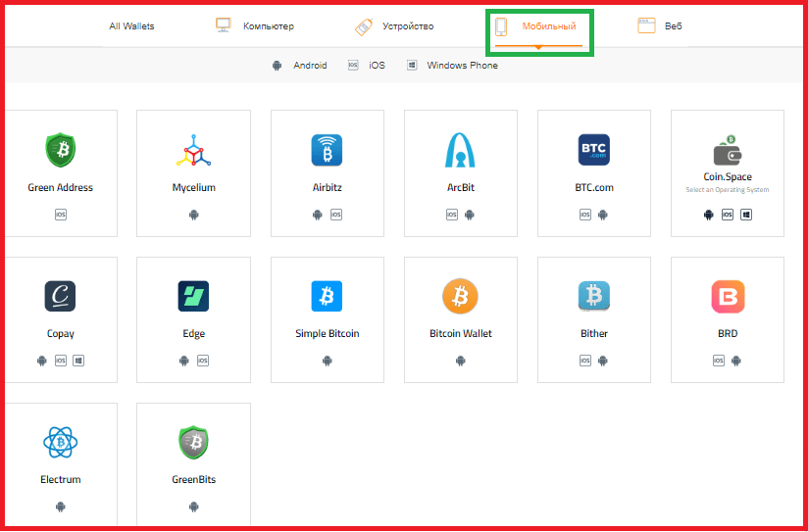Open the Airbitz wallet name
This screenshot has width=808, height=532.
[327, 188]
